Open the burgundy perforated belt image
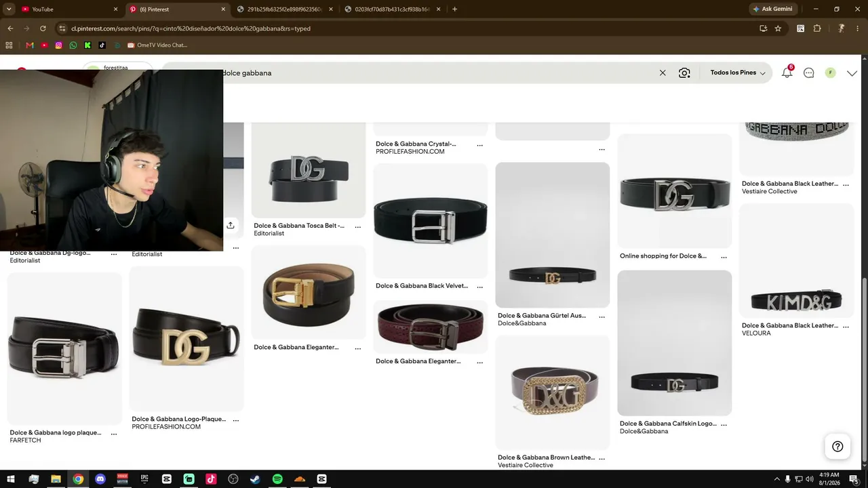Image resolution: width=868 pixels, height=488 pixels. point(431,327)
